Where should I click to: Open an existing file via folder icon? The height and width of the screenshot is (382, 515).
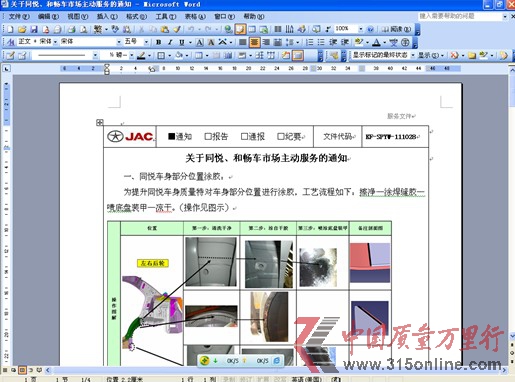point(22,29)
